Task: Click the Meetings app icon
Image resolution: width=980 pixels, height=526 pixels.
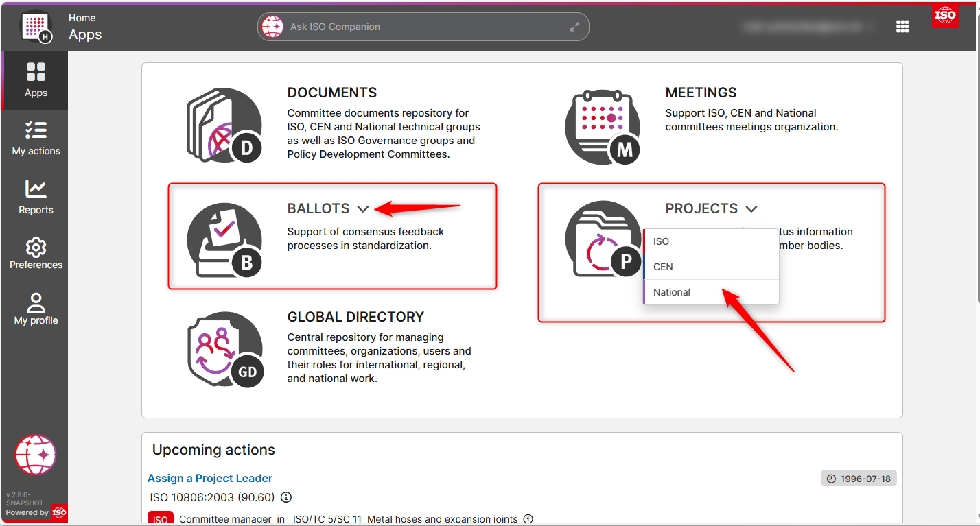Action: (603, 127)
